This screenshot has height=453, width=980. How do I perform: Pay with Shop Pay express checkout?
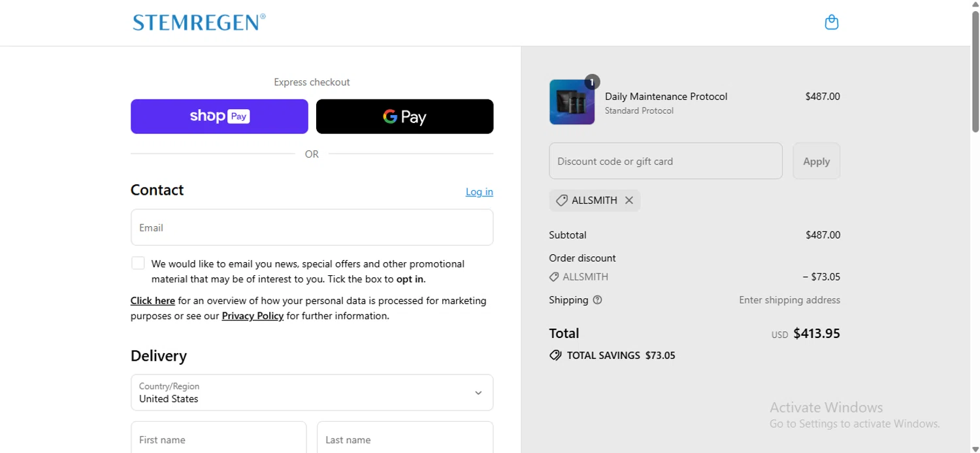click(220, 116)
